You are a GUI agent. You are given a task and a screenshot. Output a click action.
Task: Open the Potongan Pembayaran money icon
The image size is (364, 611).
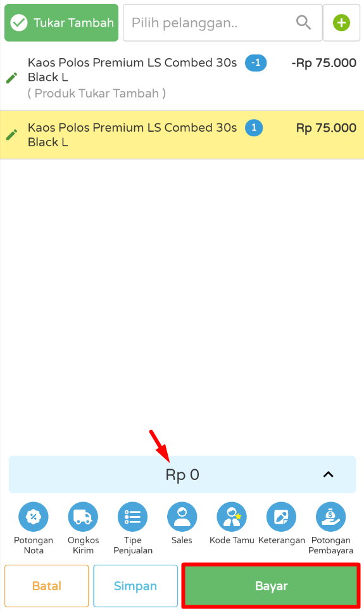[331, 517]
